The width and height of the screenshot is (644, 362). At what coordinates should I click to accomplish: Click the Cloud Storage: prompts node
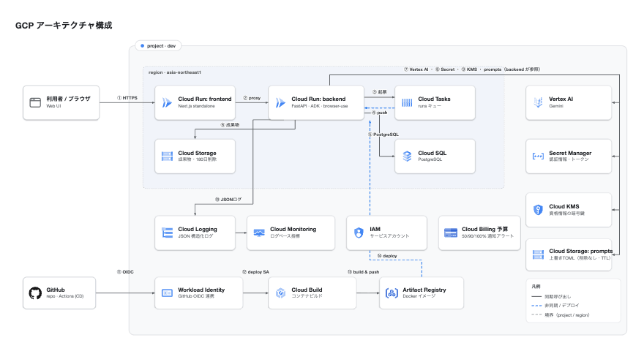569,254
